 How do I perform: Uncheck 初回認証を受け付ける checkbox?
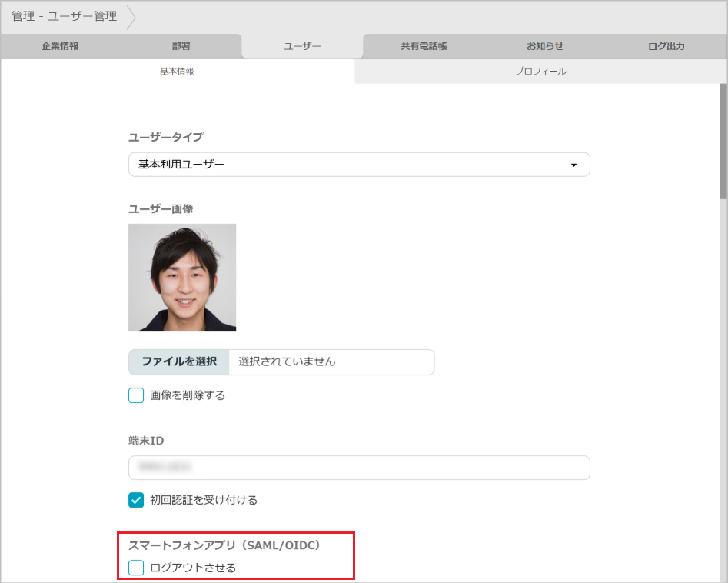136,500
